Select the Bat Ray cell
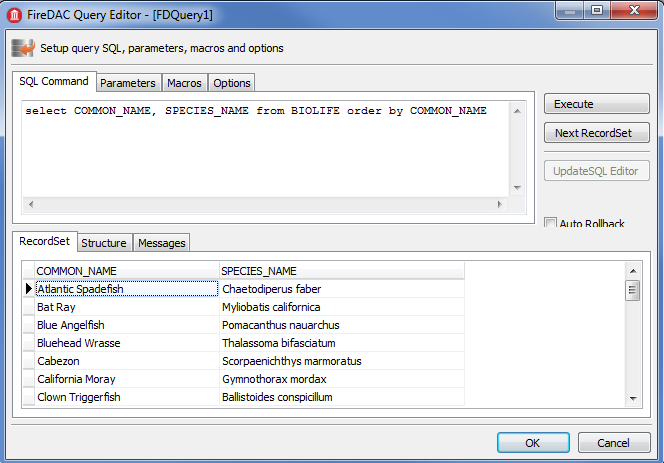The image size is (664, 463). click(127, 307)
